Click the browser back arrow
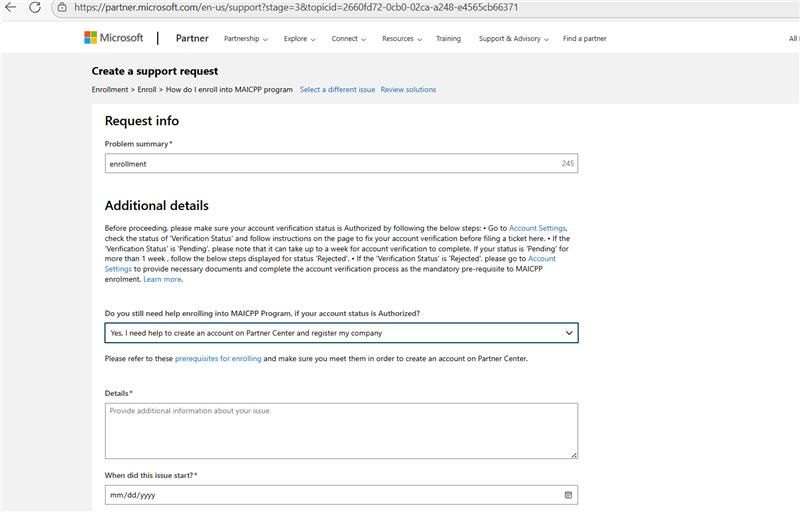The image size is (800, 512). click(x=10, y=7)
